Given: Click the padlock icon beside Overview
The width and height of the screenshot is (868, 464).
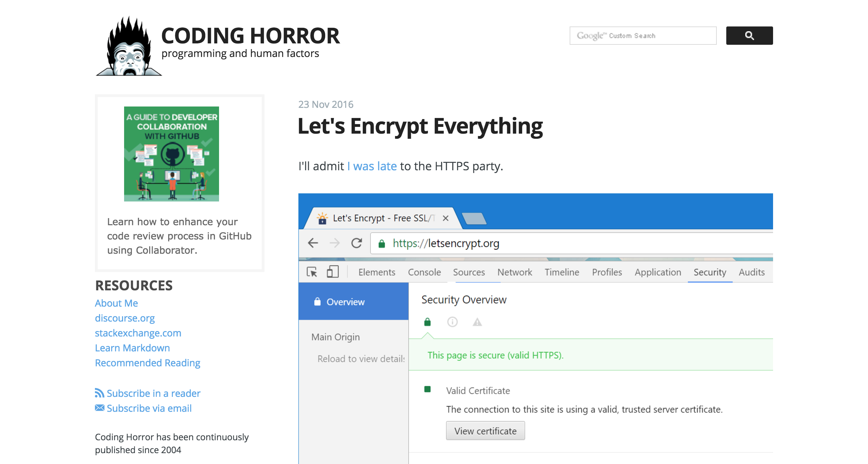Looking at the screenshot, I should [317, 302].
